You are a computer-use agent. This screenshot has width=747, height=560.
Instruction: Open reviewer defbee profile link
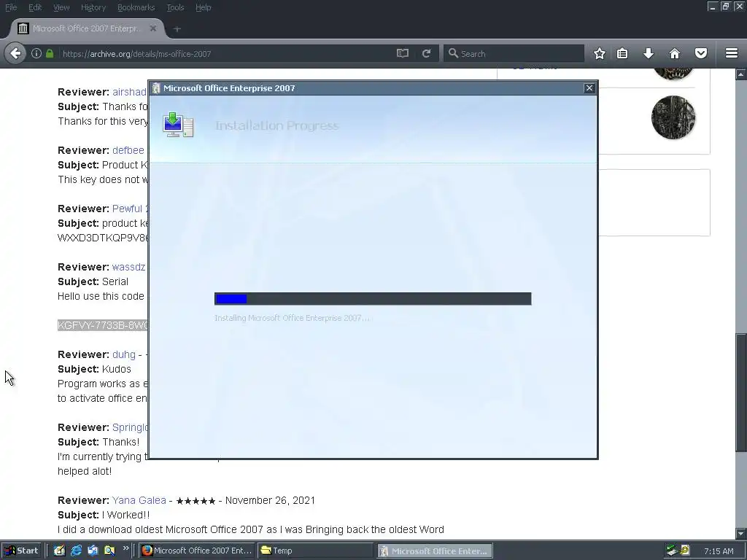(128, 150)
